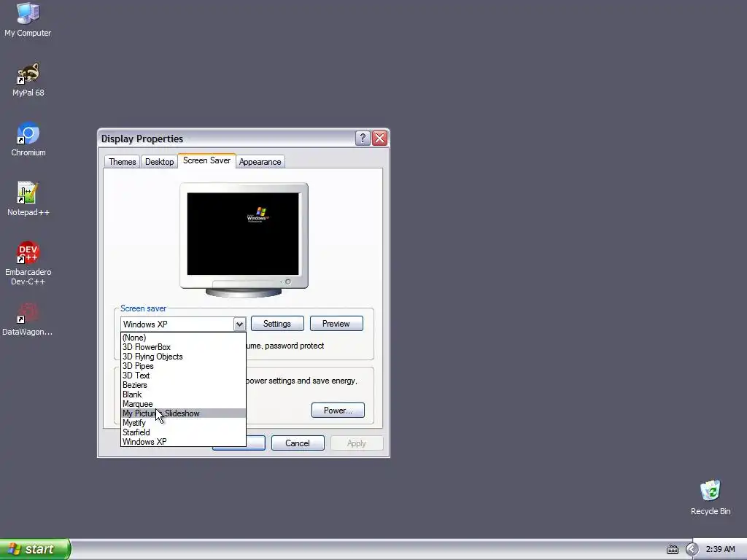Choose Blank screen saver
The image size is (747, 560).
[x=183, y=394]
